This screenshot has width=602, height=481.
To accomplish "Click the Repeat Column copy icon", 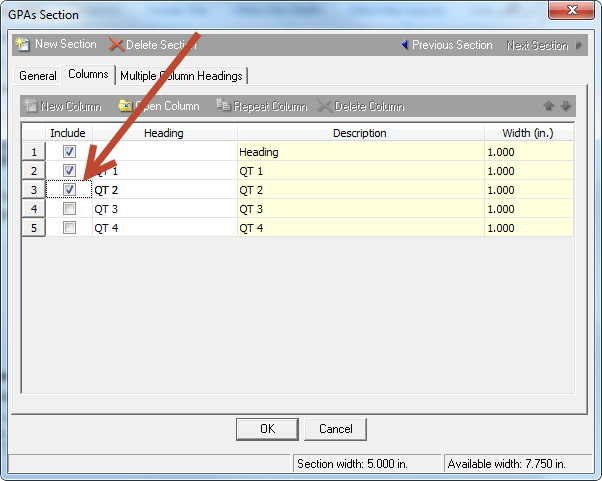I will tap(223, 105).
